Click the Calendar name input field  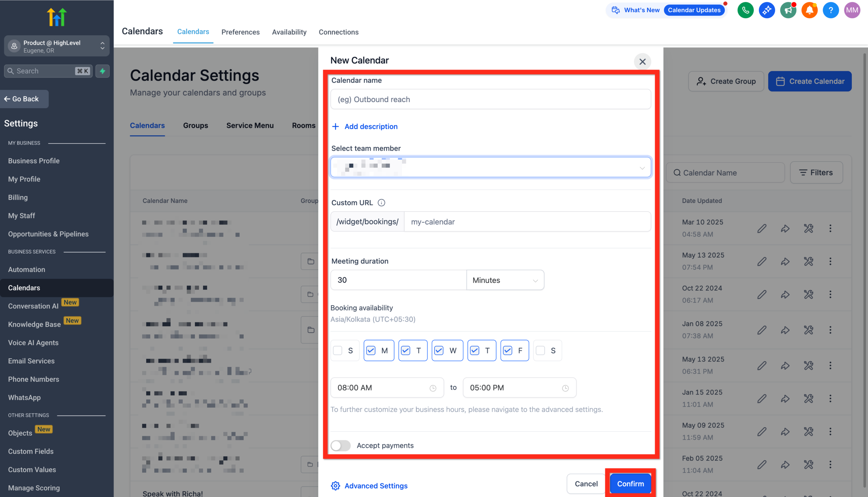coord(490,99)
